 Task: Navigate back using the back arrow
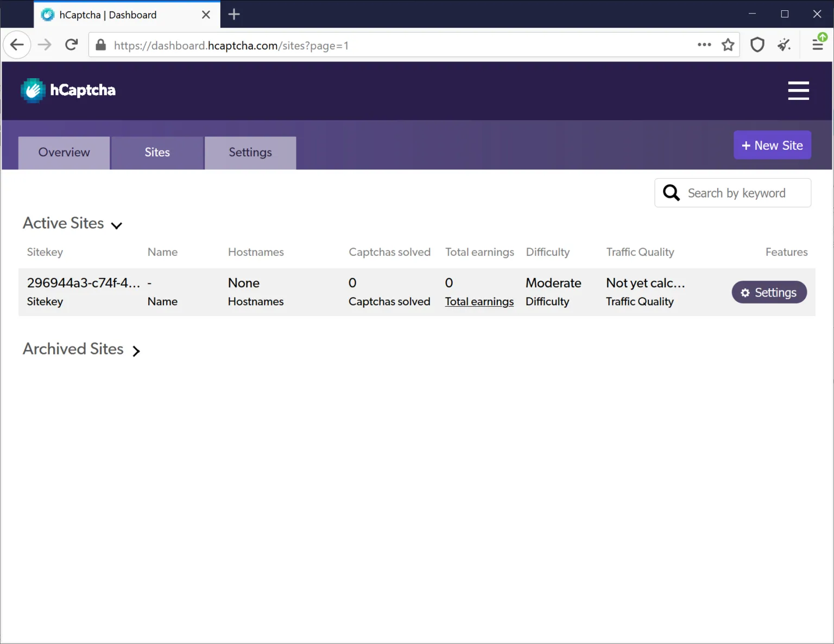coord(17,45)
